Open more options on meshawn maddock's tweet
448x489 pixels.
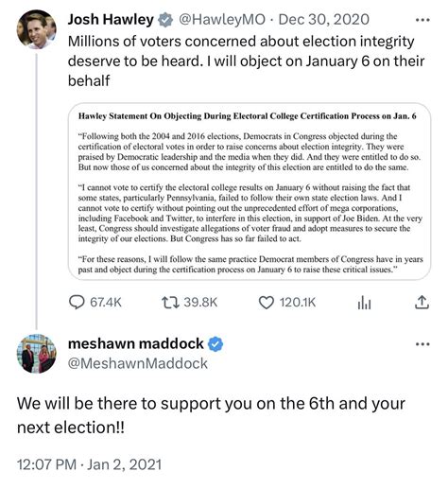[x=422, y=344]
